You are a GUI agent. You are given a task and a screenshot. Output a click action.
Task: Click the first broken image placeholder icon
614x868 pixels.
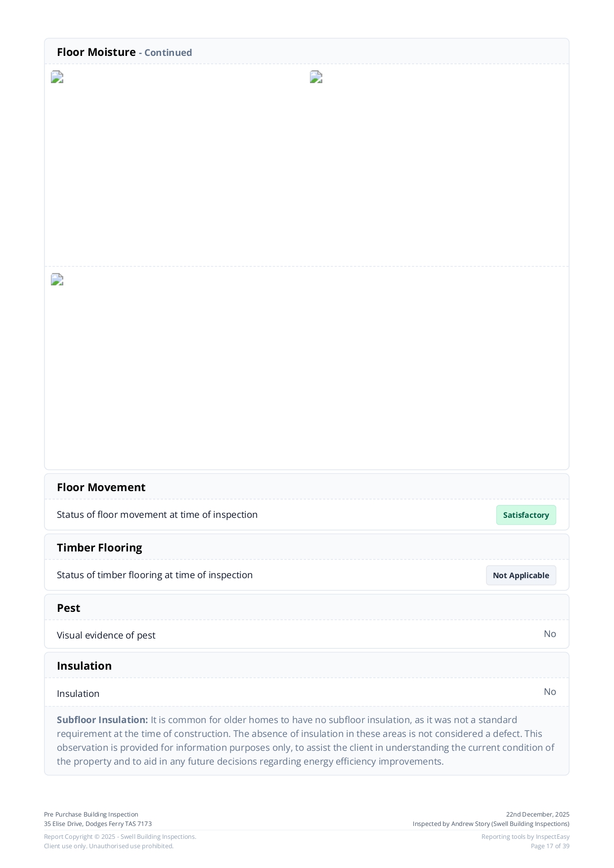coord(57,77)
